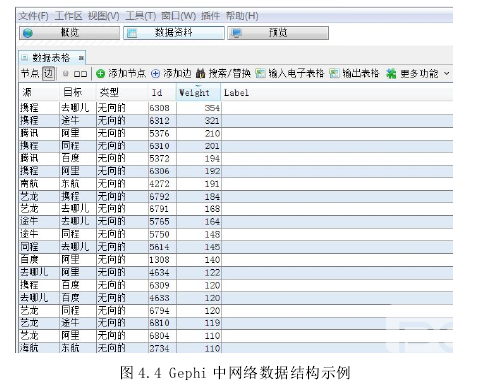Click the Preview (预览) button icon

coord(237,33)
